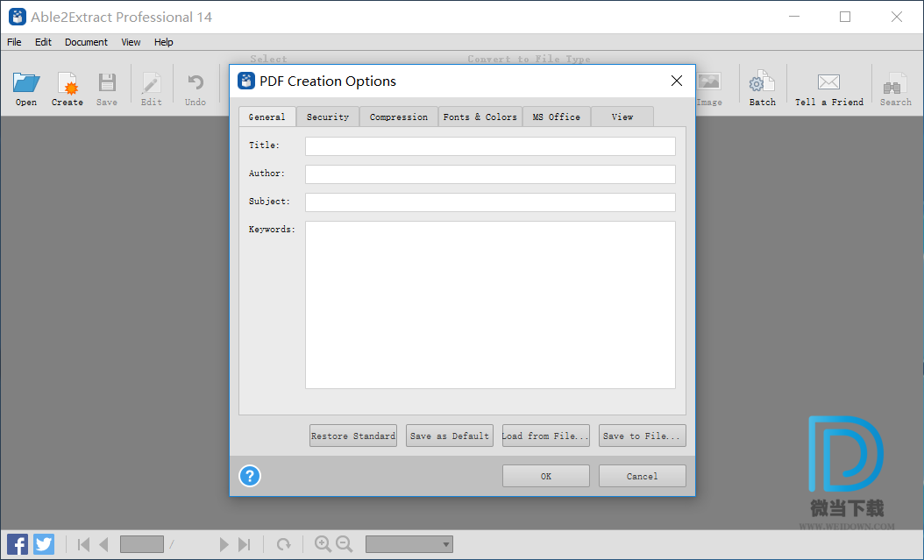Screen dimensions: 924x560
Task: Open the Help menu
Action: click(x=163, y=42)
